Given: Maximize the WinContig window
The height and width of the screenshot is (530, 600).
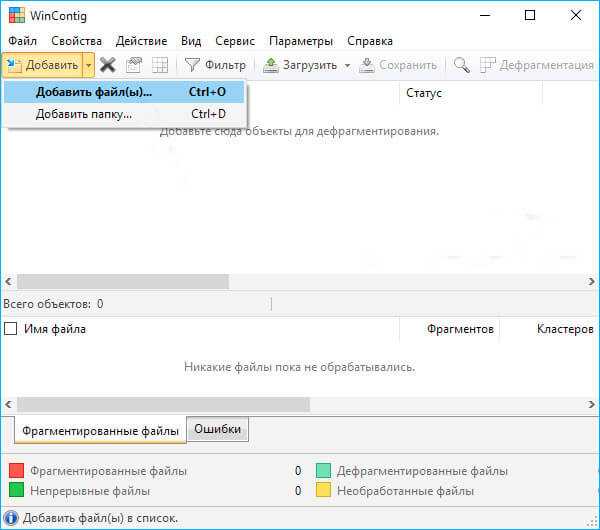Looking at the screenshot, I should point(530,15).
